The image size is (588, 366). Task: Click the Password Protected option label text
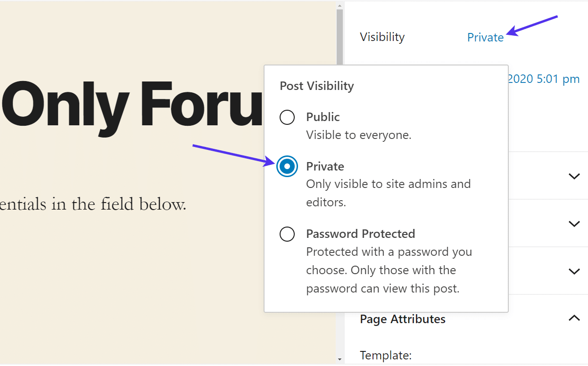[361, 234]
